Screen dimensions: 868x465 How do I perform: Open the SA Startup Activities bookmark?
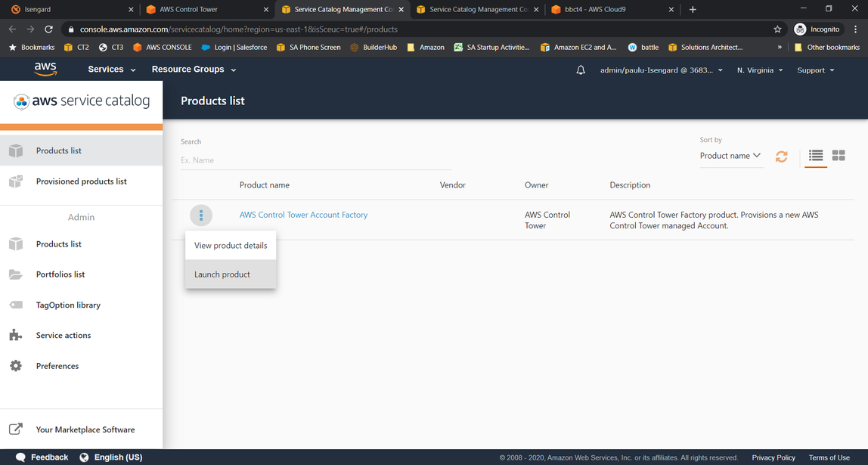pos(491,48)
